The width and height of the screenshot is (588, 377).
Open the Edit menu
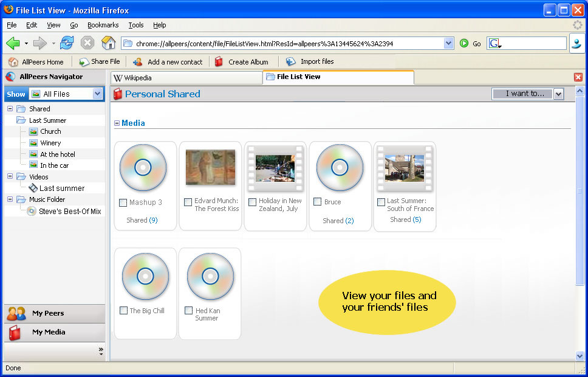tap(32, 25)
